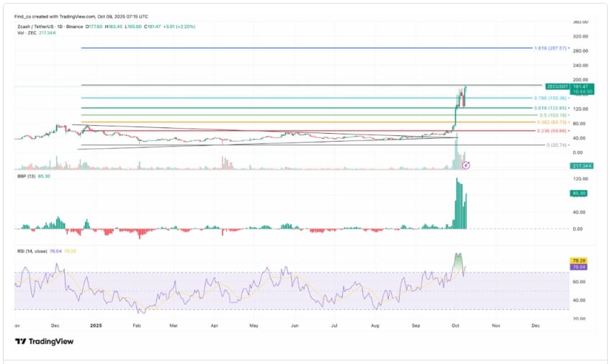Click the 2025 label on the time axis
610x364 pixels.
click(x=96, y=326)
